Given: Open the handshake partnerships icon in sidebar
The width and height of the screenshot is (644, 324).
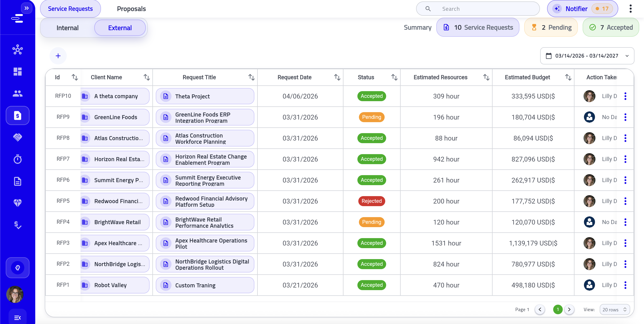Looking at the screenshot, I should point(17,137).
